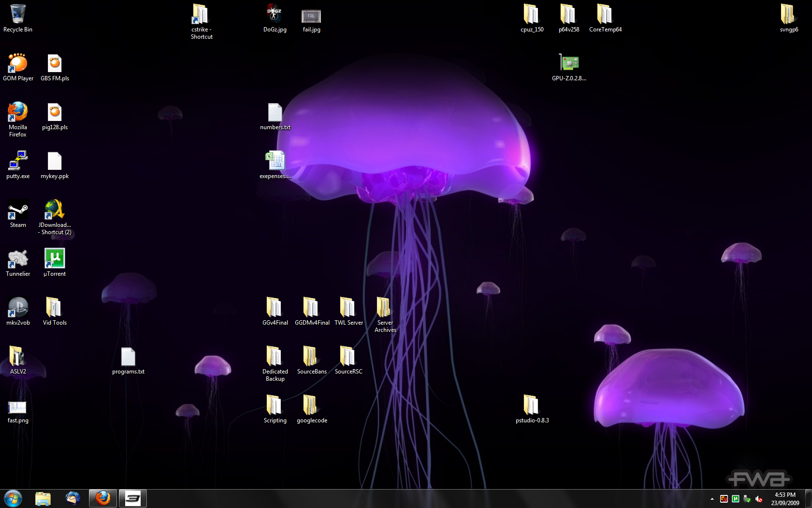The height and width of the screenshot is (508, 812).
Task: Select the exepenses spreadsheet file
Action: pyautogui.click(x=275, y=165)
